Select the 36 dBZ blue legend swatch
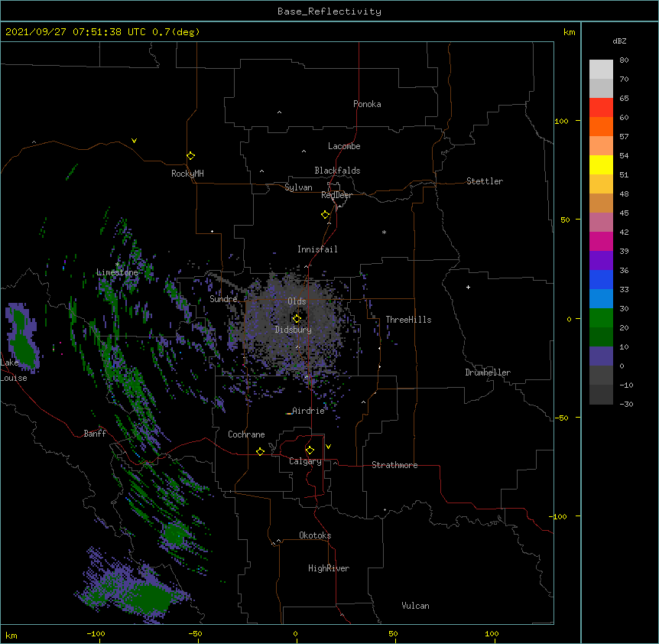This screenshot has width=659, height=644. (601, 279)
